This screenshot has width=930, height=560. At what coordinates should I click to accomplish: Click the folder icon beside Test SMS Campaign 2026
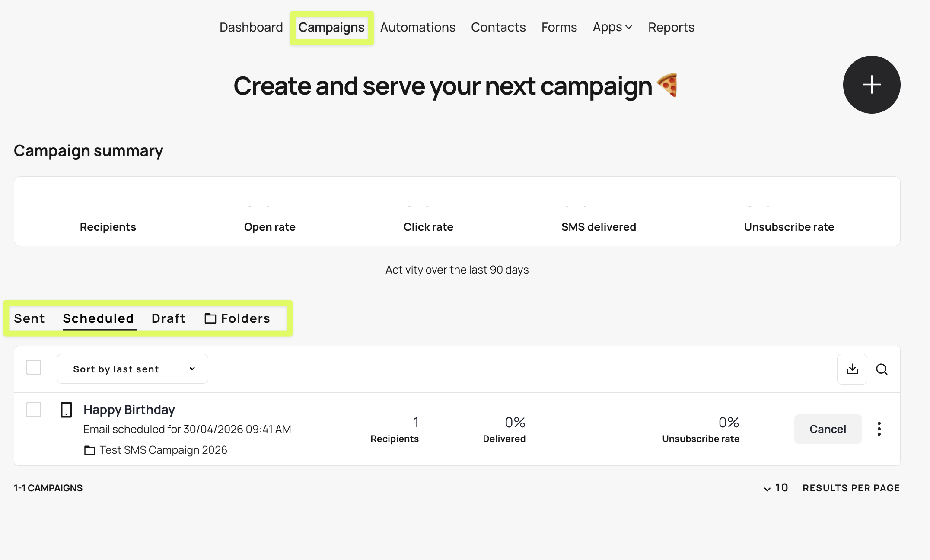pos(89,450)
